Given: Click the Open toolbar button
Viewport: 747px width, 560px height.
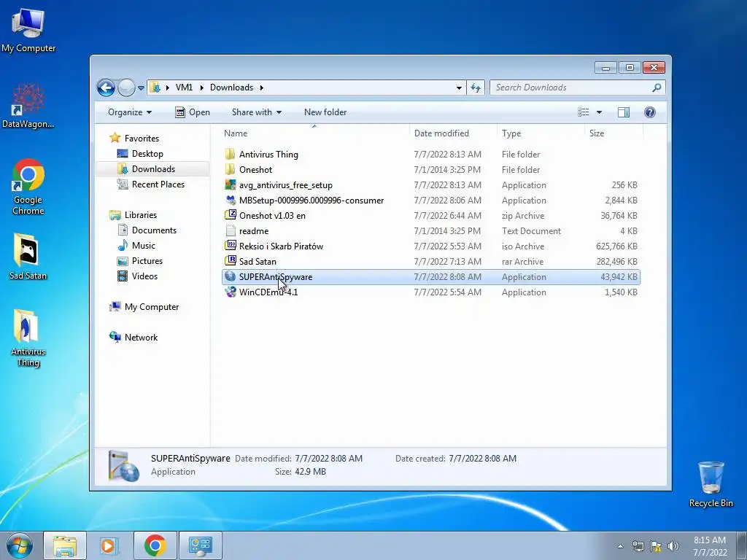Looking at the screenshot, I should 193,112.
